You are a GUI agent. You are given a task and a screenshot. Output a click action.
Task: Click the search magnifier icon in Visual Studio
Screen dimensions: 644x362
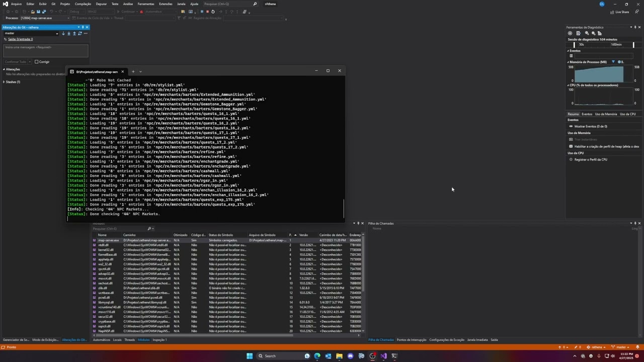point(255,4)
